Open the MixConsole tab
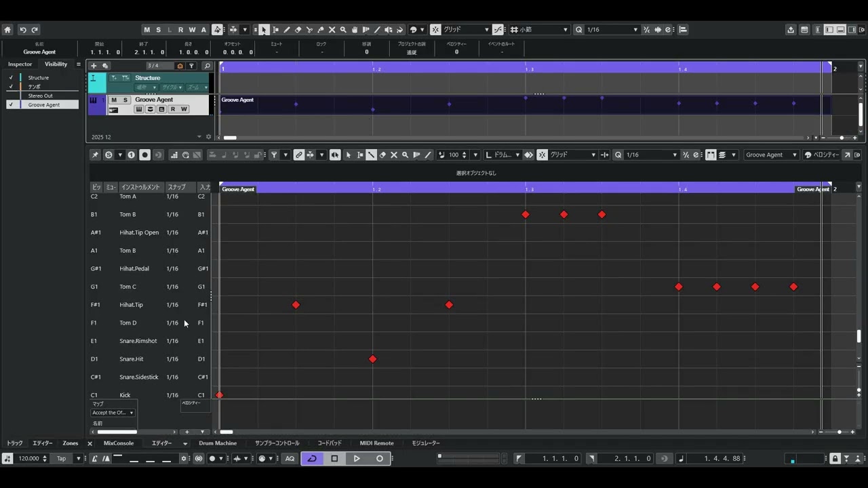 click(119, 443)
